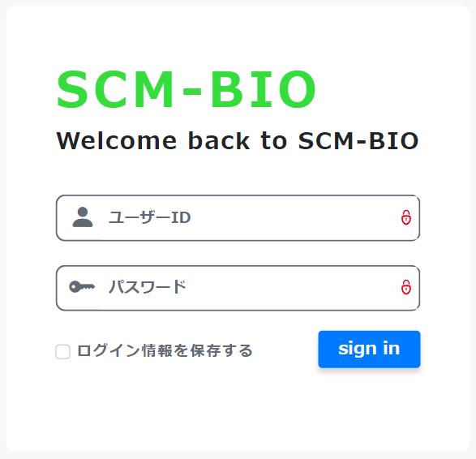Click the user silhouette icon in ユーザーID field
The width and height of the screenshot is (476, 459).
pyautogui.click(x=83, y=217)
